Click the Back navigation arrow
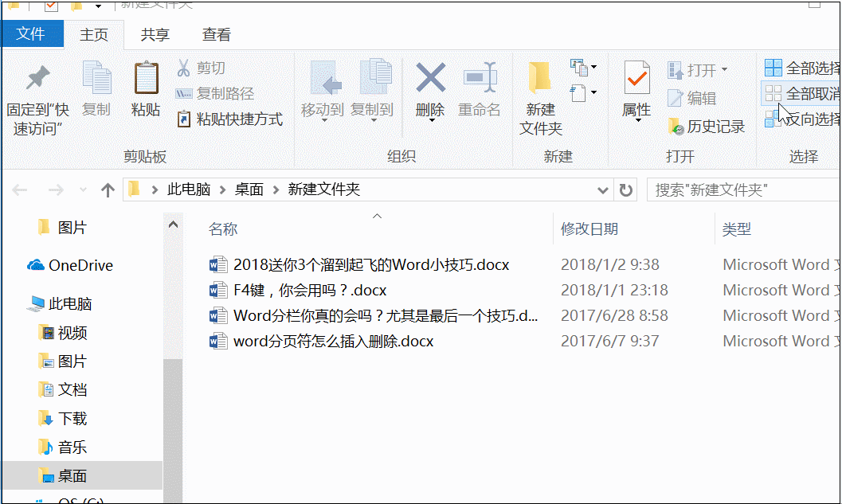The width and height of the screenshot is (842, 504). pyautogui.click(x=20, y=190)
